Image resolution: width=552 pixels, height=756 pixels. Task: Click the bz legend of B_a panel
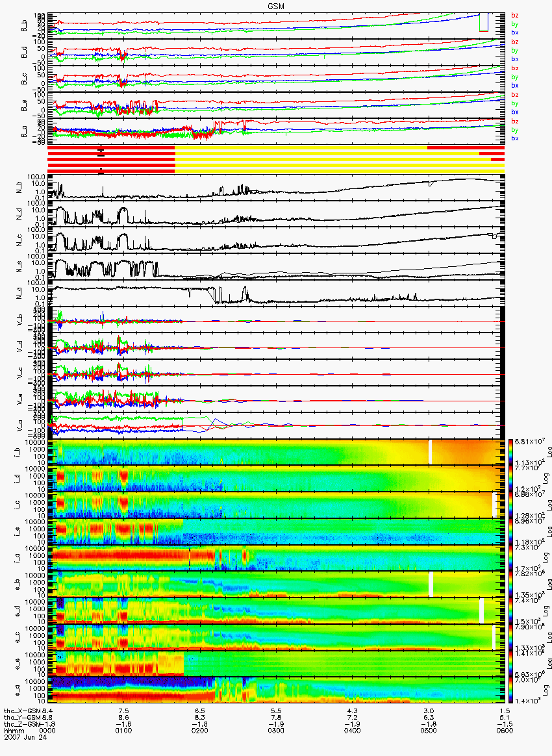tap(514, 121)
